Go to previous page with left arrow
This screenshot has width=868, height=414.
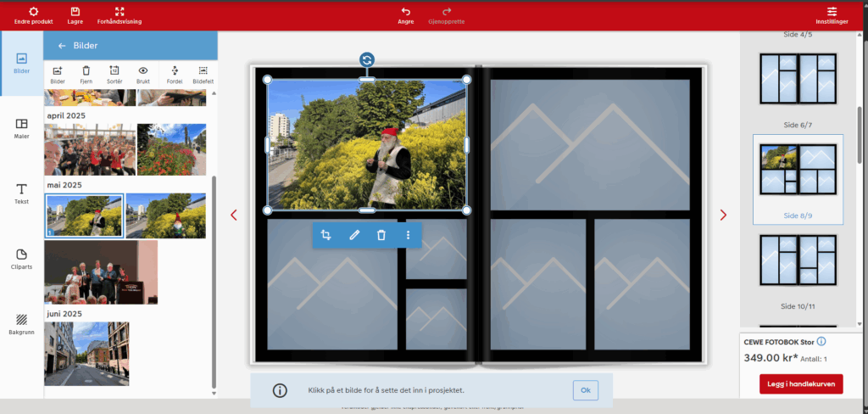[x=234, y=215]
